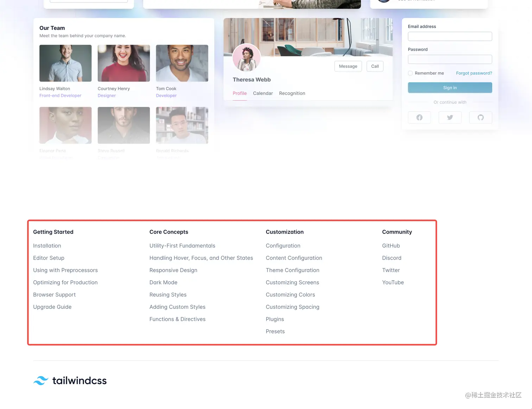
Task: Click the Our Team heading
Action: (x=52, y=28)
